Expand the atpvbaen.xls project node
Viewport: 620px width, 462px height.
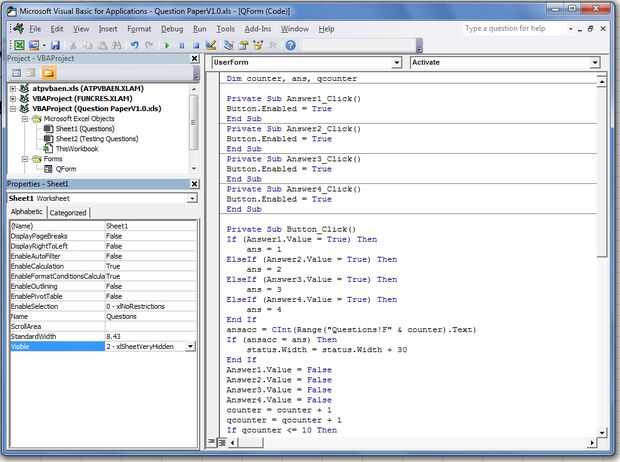pos(13,89)
